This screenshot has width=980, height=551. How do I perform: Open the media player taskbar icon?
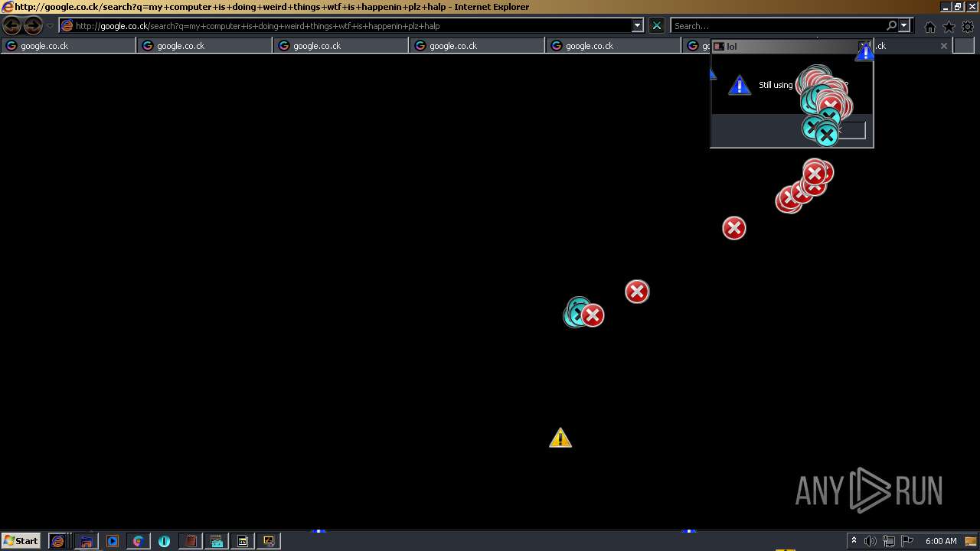[112, 541]
